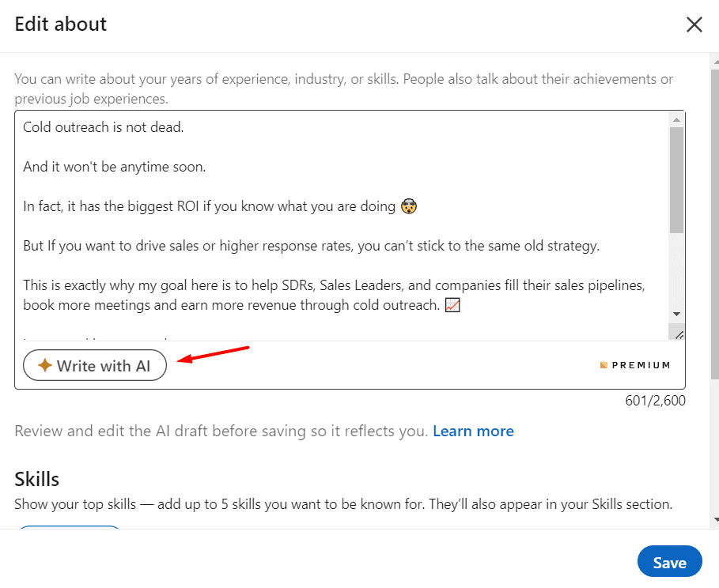
Task: Click the textarea scroll down arrow
Action: click(x=676, y=315)
